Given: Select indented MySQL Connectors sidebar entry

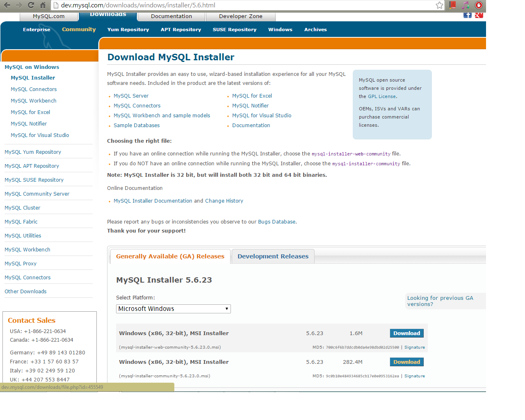Looking at the screenshot, I should 34,89.
